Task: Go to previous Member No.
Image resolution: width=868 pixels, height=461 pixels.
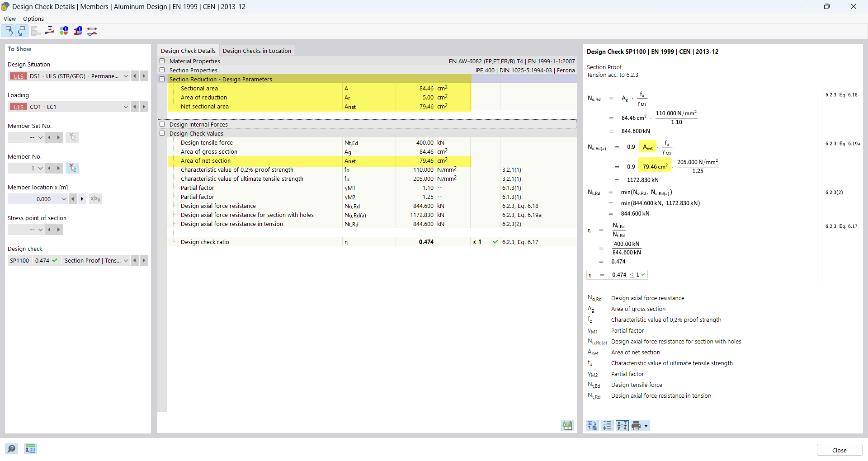Action: click(x=49, y=168)
